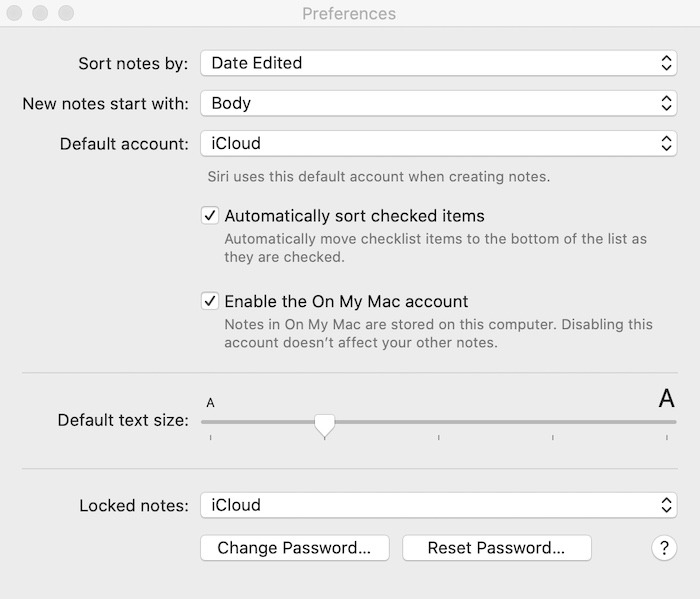Open help via the question mark button
This screenshot has height=599, width=700.
point(664,548)
